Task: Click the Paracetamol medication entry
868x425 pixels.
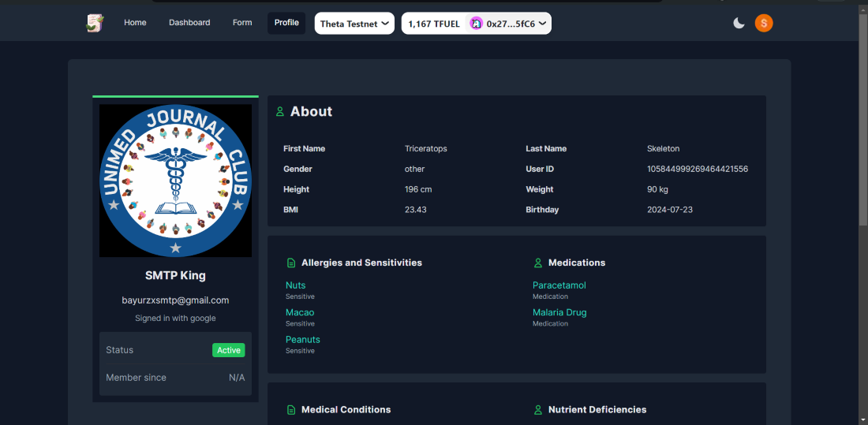Action: click(x=559, y=285)
